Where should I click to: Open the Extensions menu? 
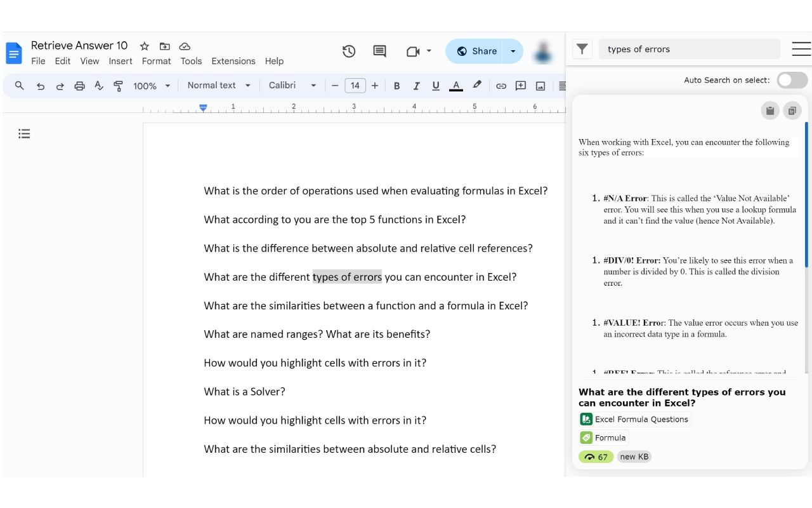(x=233, y=61)
